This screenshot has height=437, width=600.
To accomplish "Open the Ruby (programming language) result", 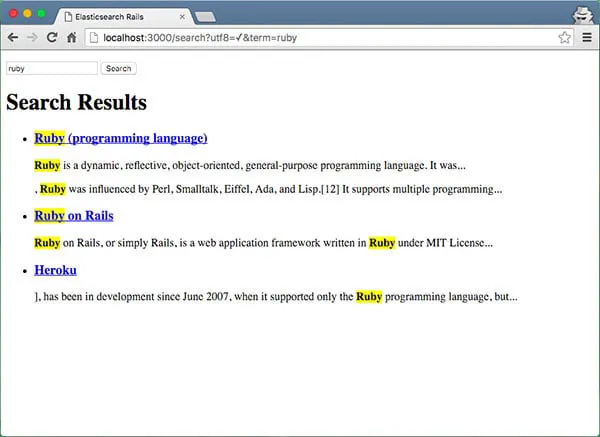I will [121, 138].
